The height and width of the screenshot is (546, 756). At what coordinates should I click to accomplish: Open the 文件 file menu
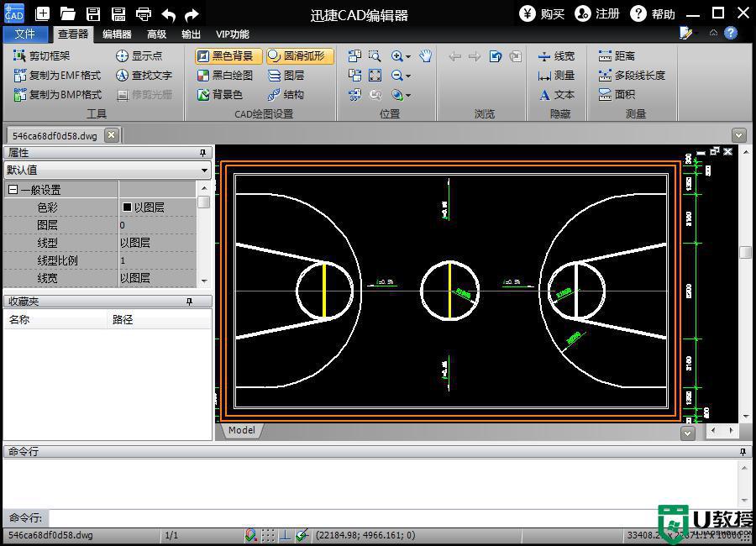click(x=25, y=34)
